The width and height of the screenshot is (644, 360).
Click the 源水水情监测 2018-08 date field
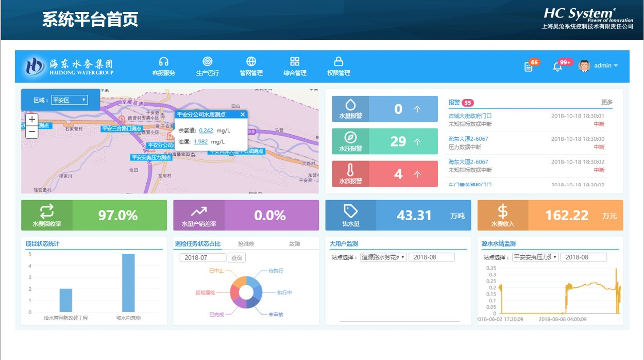point(584,257)
